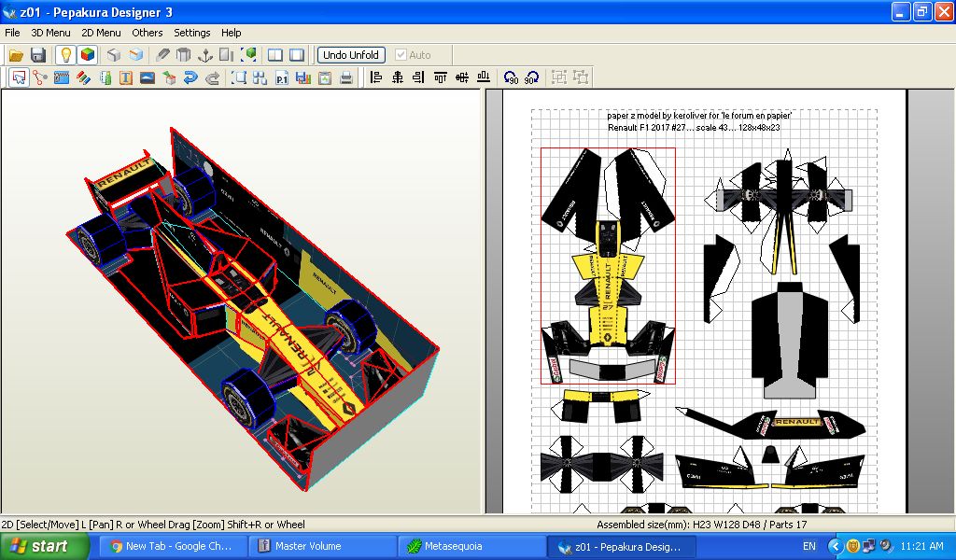The width and height of the screenshot is (956, 560).
Task: Click the printer icon in toolbar
Action: pos(346,77)
